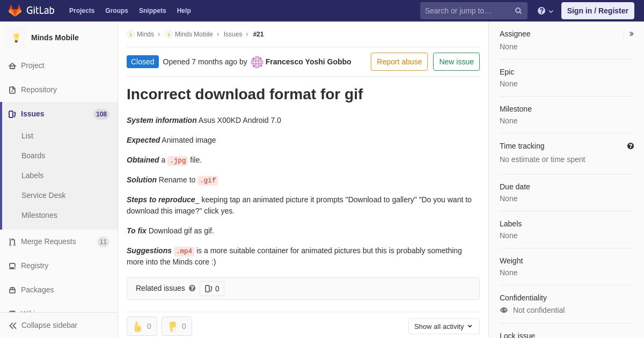Open Service Desk
Screen dimensions: 644x338
click(43, 195)
